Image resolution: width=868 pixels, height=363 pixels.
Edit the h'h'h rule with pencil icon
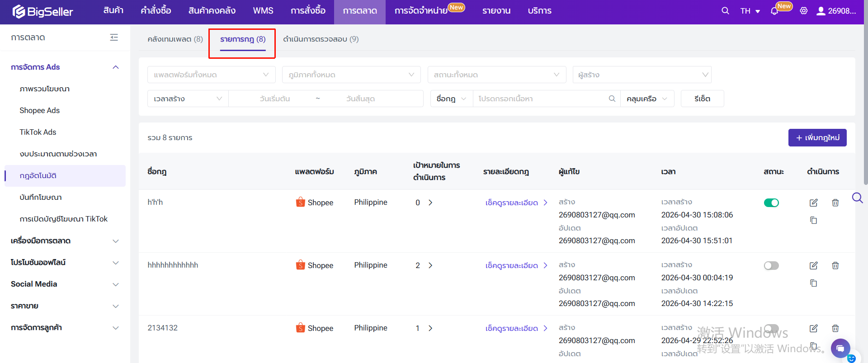[x=813, y=203]
